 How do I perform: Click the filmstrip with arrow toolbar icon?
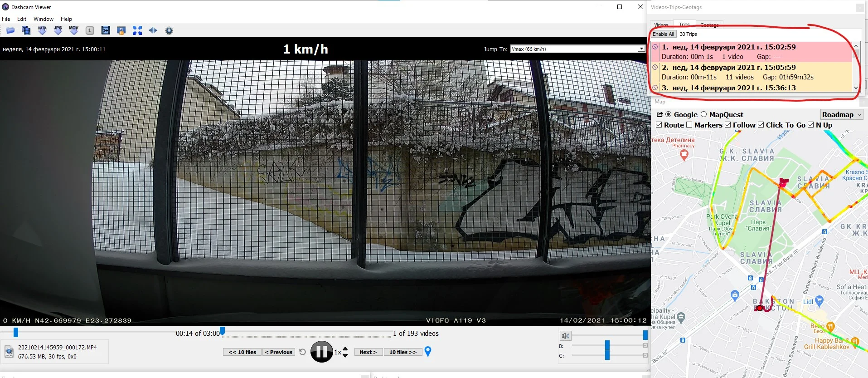point(106,30)
